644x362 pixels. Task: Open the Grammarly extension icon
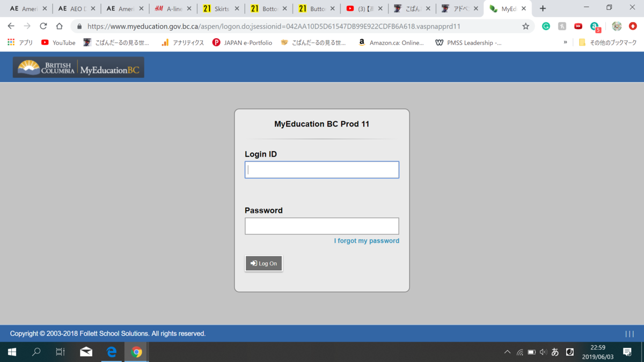pos(546,26)
